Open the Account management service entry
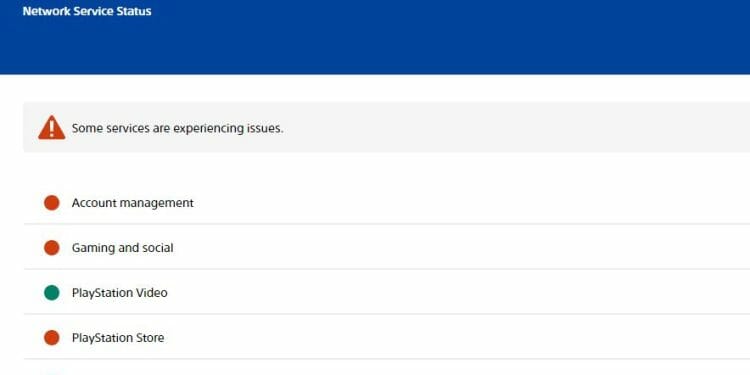750x375 pixels. pyautogui.click(x=387, y=203)
